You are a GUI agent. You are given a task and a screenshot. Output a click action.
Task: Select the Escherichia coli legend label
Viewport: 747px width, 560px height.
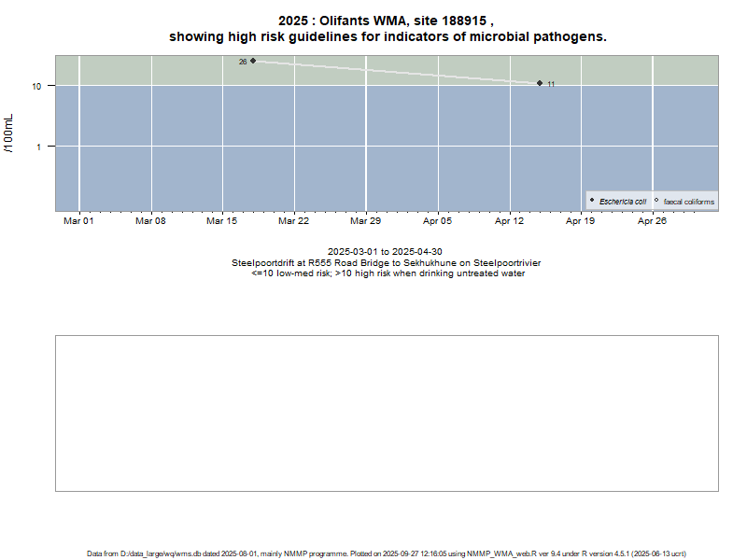[623, 202]
